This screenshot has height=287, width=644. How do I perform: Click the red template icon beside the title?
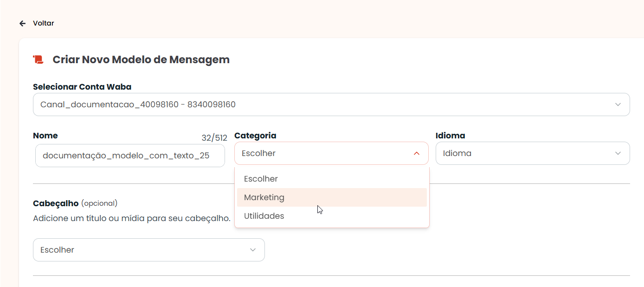[38, 59]
